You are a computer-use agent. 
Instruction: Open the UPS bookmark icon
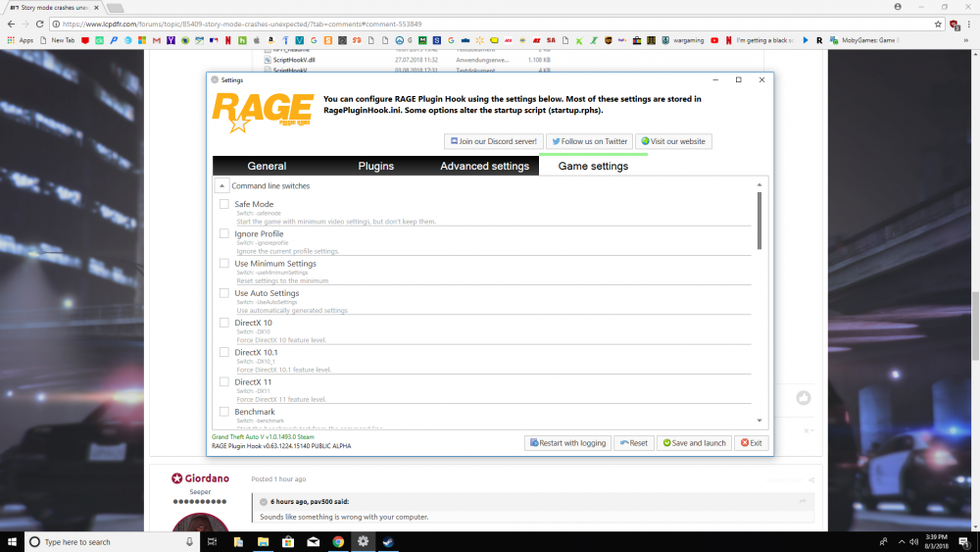click(x=609, y=40)
